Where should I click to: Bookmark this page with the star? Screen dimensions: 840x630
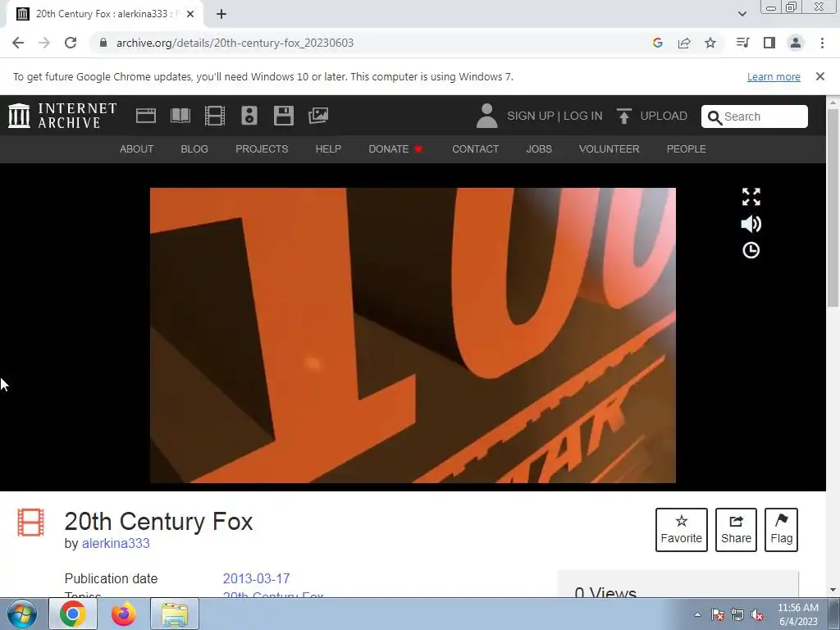pyautogui.click(x=710, y=43)
